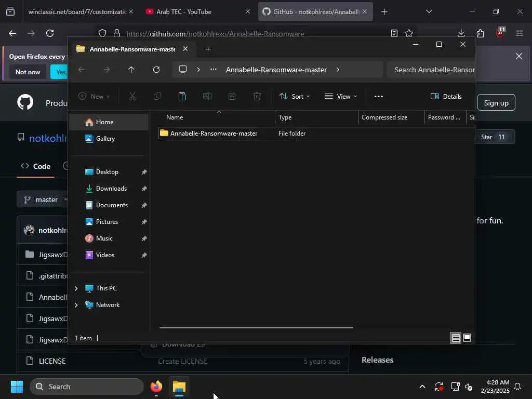This screenshot has width=532, height=399.
Task: Click chevron after PC icon in address bar
Action: click(198, 70)
